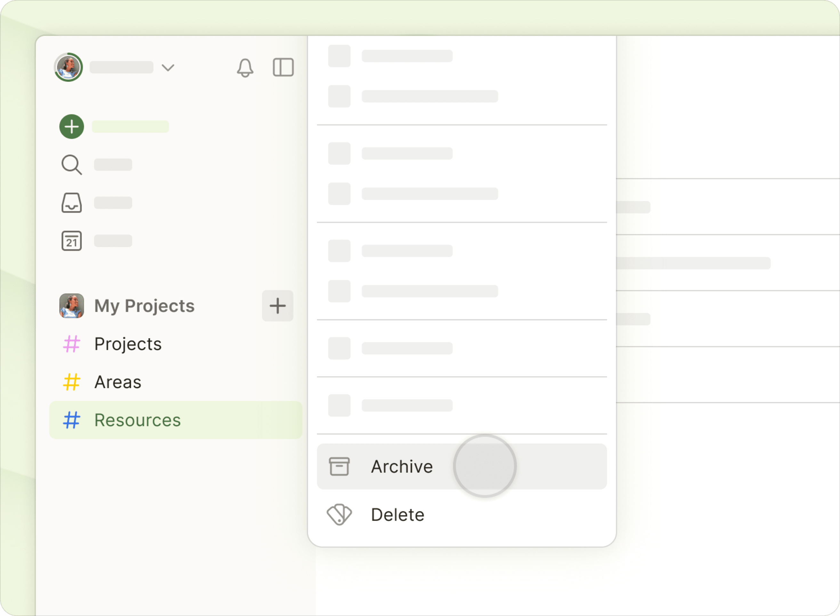This screenshot has width=840, height=616.
Task: Expand the account dropdown chevron
Action: tap(168, 68)
